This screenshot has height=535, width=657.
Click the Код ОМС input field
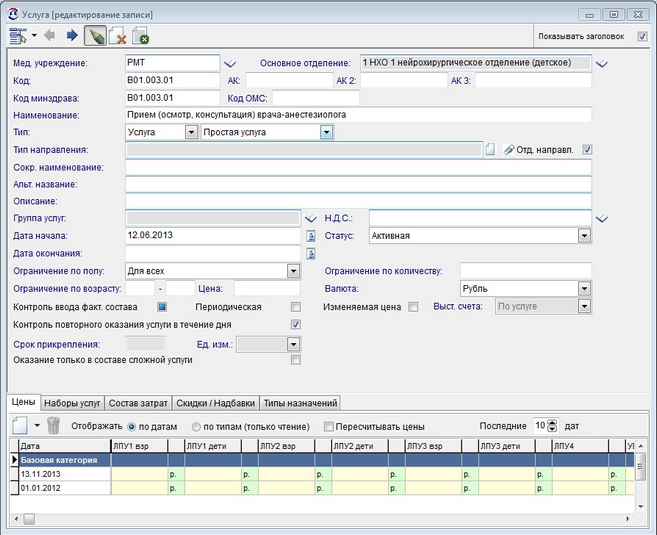point(316,98)
